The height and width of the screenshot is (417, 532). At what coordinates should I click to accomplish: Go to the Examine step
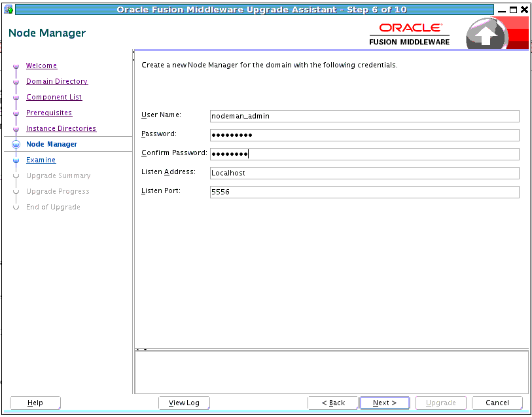click(41, 160)
